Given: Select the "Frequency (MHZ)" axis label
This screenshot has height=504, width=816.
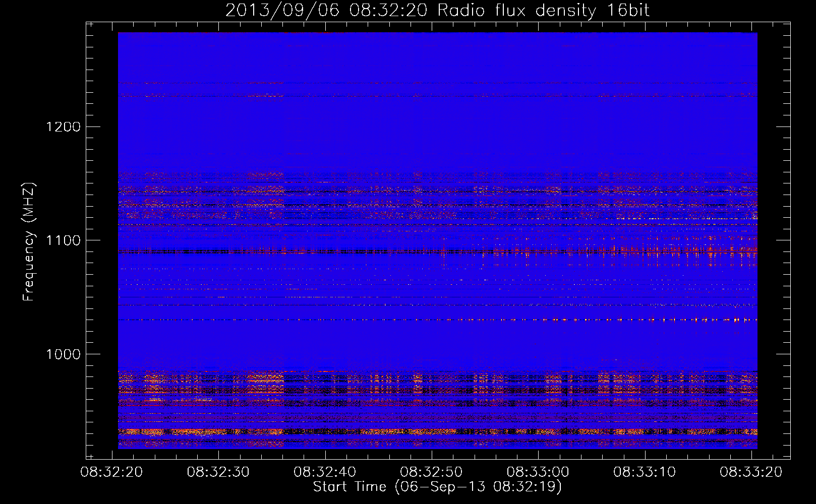Looking at the screenshot, I should (29, 242).
